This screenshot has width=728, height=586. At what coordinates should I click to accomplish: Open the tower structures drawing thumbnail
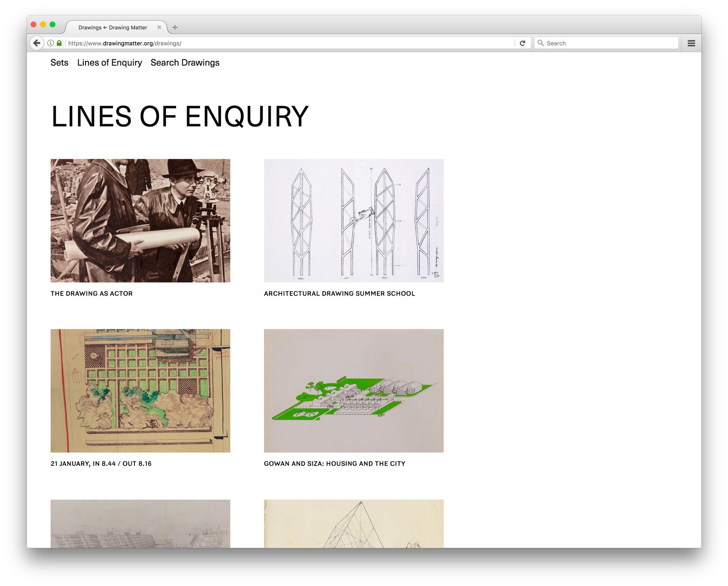pos(353,220)
